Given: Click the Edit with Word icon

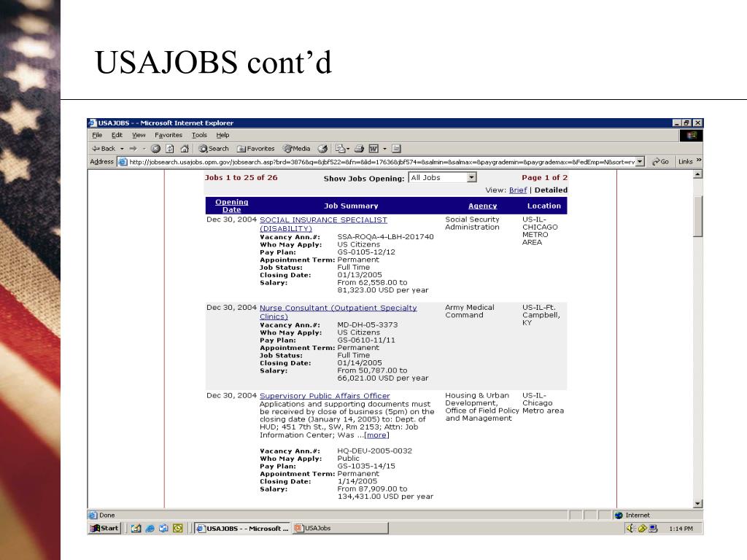Looking at the screenshot, I should (x=373, y=149).
